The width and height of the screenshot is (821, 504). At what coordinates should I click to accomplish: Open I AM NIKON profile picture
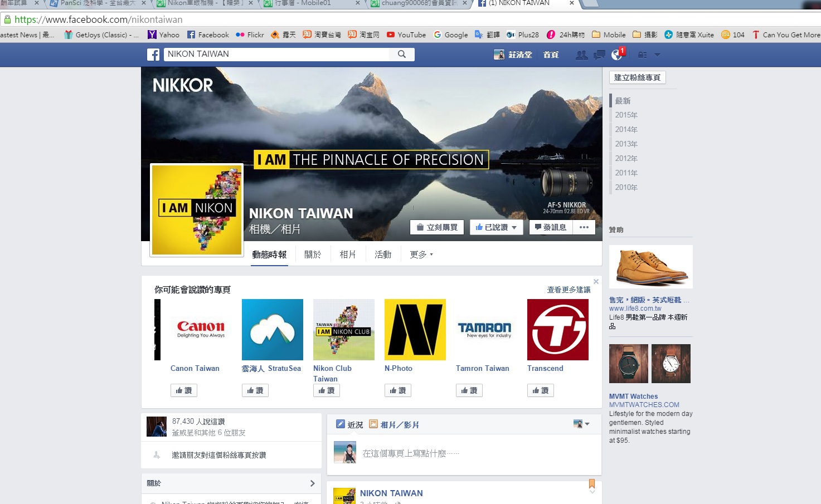pyautogui.click(x=197, y=210)
